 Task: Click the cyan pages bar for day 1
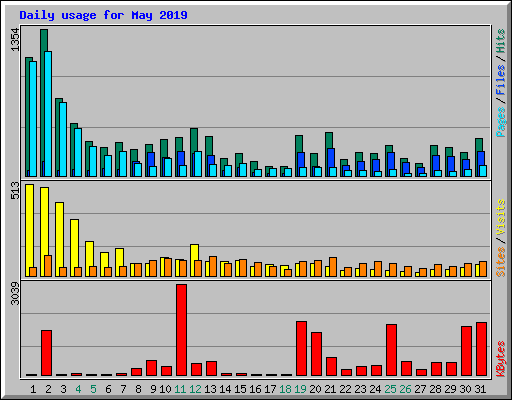pos(33,119)
